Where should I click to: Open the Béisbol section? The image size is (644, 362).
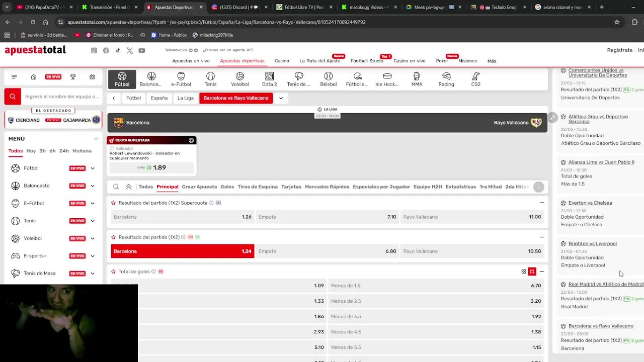pyautogui.click(x=328, y=79)
